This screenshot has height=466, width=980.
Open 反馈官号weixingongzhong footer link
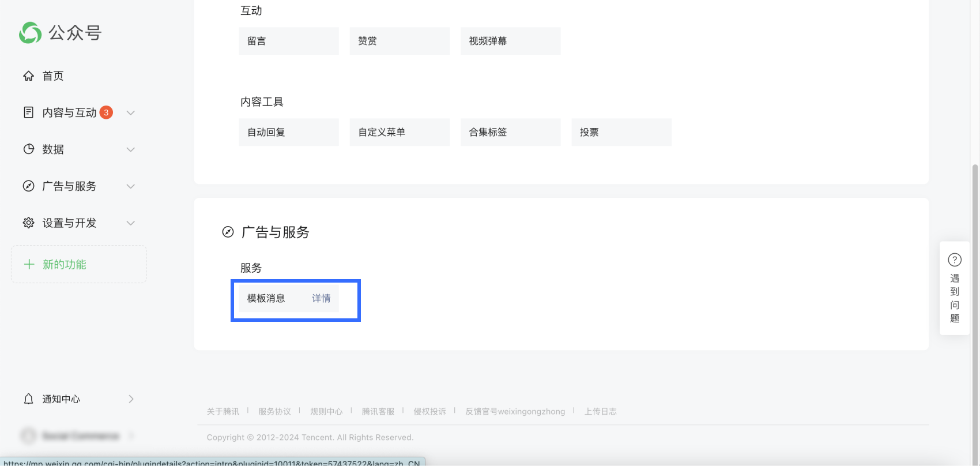click(515, 411)
